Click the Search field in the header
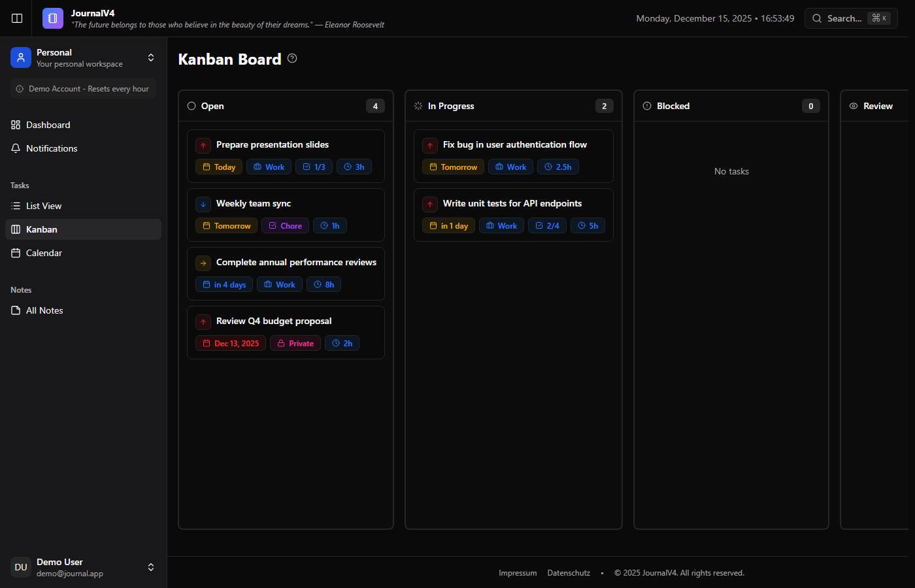Screen dimensions: 915x588 pyautogui.click(x=850, y=18)
